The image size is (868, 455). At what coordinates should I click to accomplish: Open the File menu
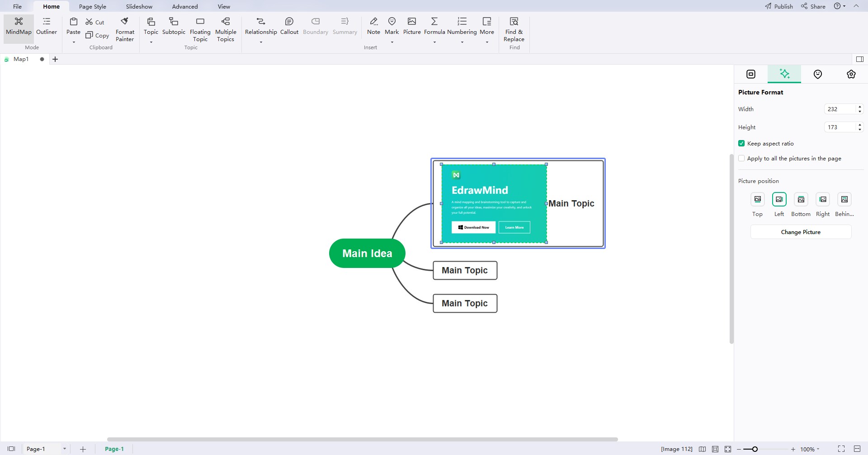17,6
